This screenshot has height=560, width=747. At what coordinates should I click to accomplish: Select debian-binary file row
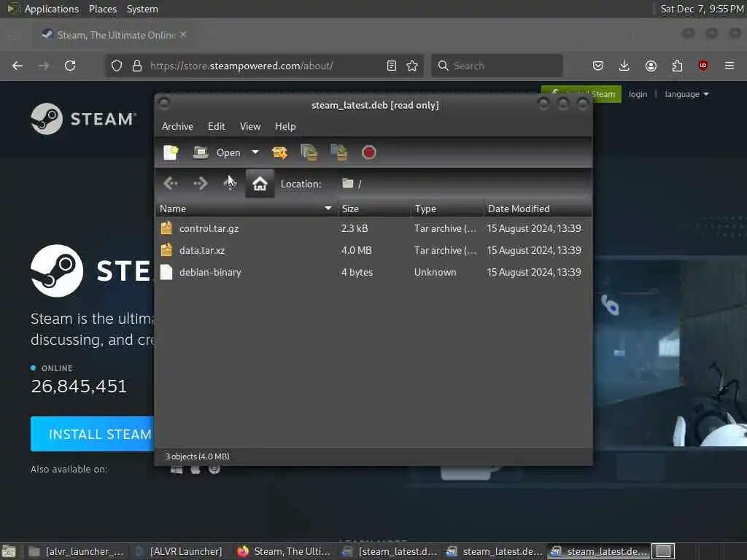click(373, 273)
